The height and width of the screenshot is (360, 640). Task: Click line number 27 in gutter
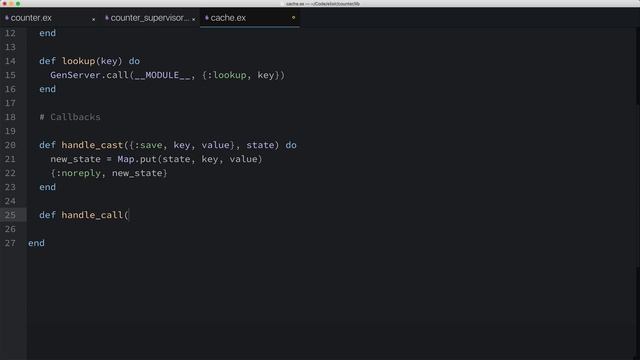pos(10,243)
